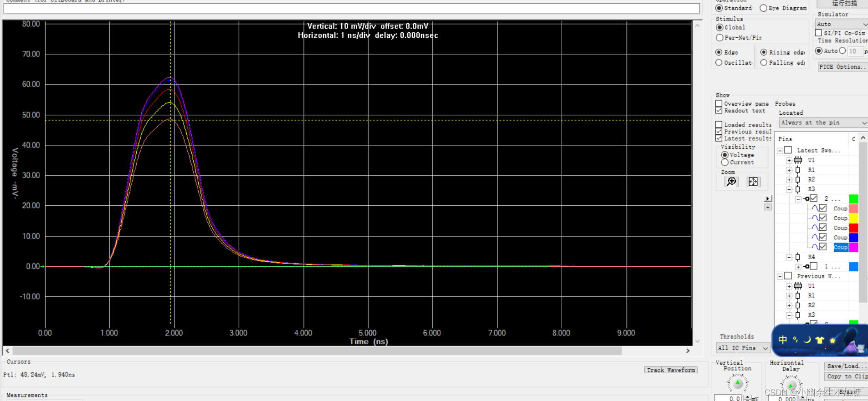This screenshot has width=868, height=401.
Task: Click the R4 resistor icon in pins tree
Action: pyautogui.click(x=798, y=257)
